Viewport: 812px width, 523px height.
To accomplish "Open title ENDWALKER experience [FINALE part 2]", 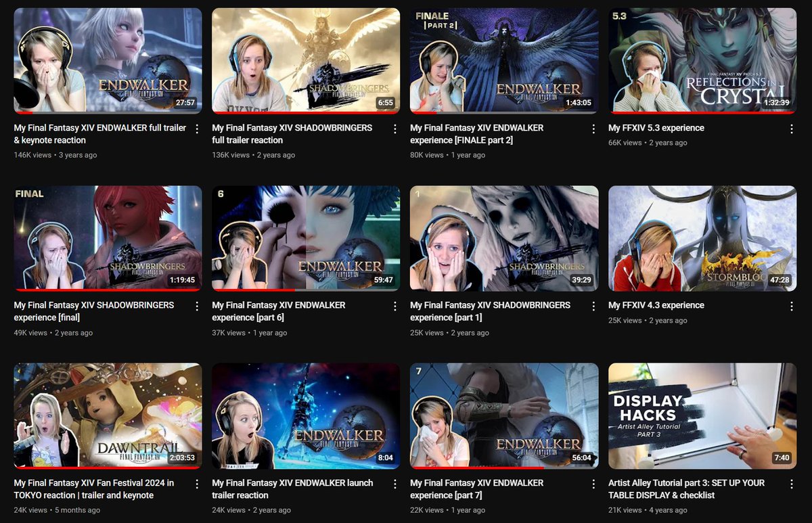I will click(477, 134).
